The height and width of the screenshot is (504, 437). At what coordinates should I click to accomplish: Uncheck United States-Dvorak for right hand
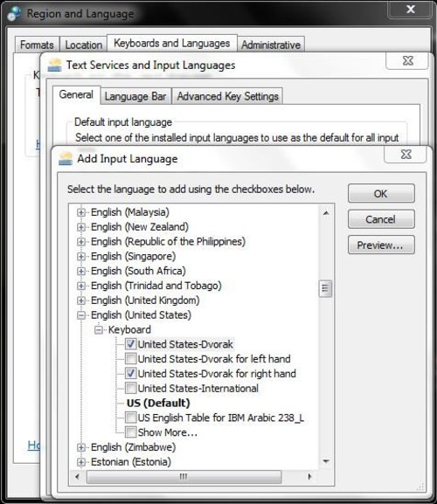[x=130, y=374]
